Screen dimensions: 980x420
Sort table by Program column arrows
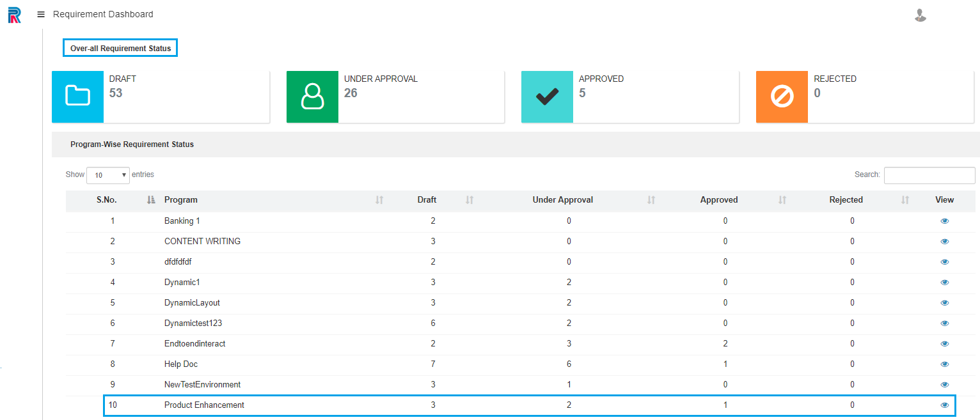coord(379,200)
